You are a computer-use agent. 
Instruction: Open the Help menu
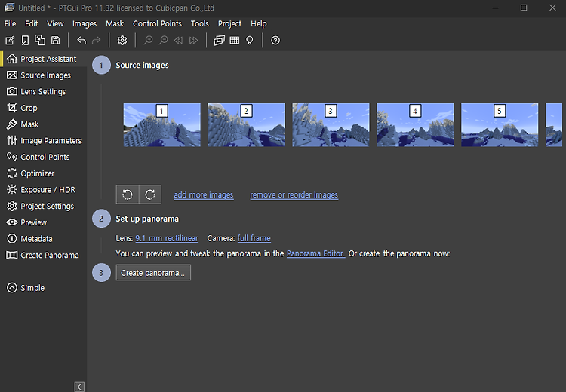coord(259,24)
